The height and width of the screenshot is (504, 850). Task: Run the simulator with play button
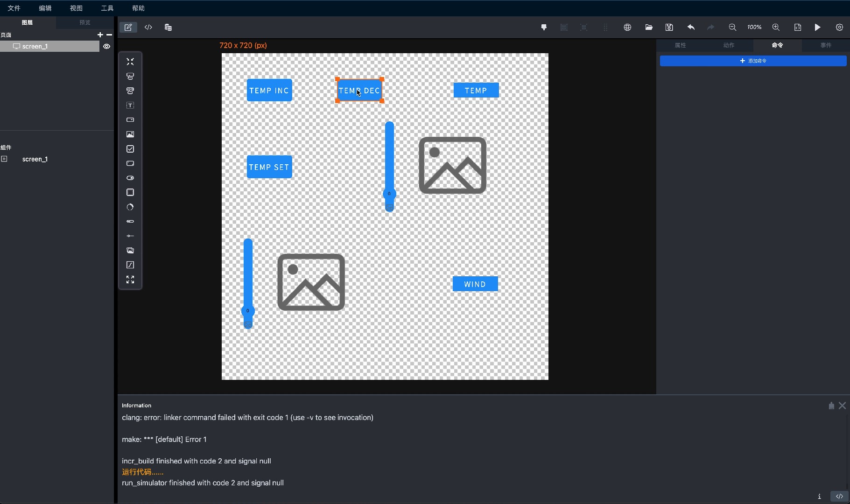pos(817,28)
